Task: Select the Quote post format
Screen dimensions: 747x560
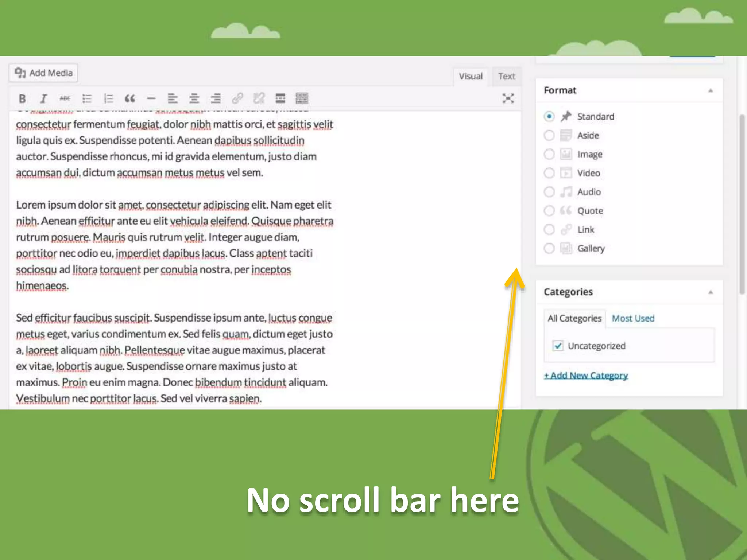Action: coord(549,211)
